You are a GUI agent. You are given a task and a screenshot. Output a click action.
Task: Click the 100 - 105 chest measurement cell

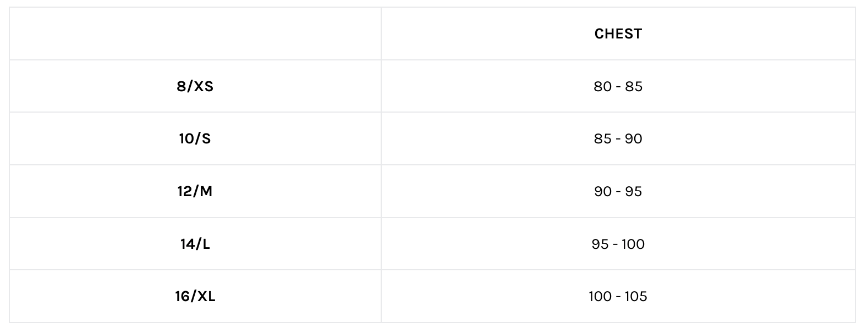click(x=618, y=297)
